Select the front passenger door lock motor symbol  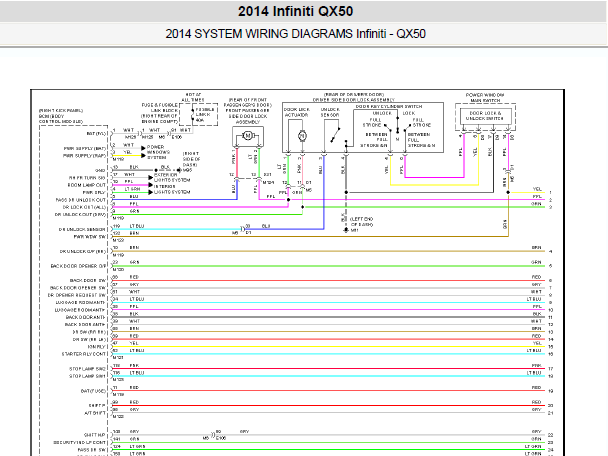coord(248,136)
